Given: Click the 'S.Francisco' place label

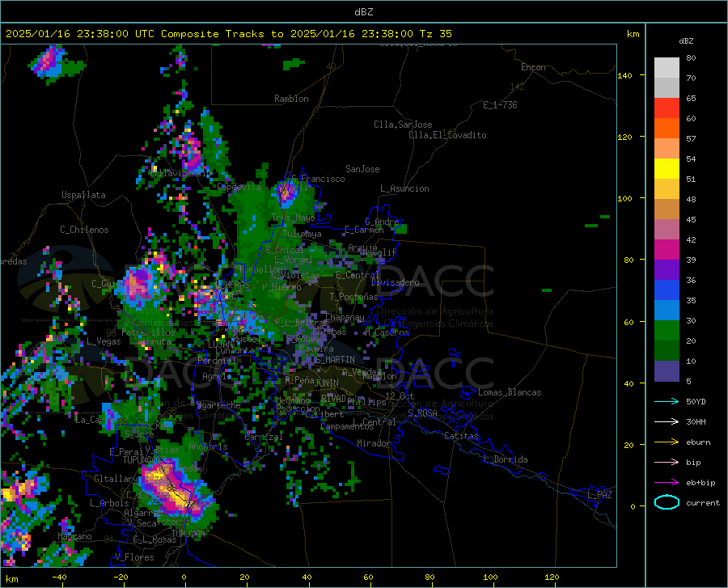Looking at the screenshot, I should tap(318, 179).
